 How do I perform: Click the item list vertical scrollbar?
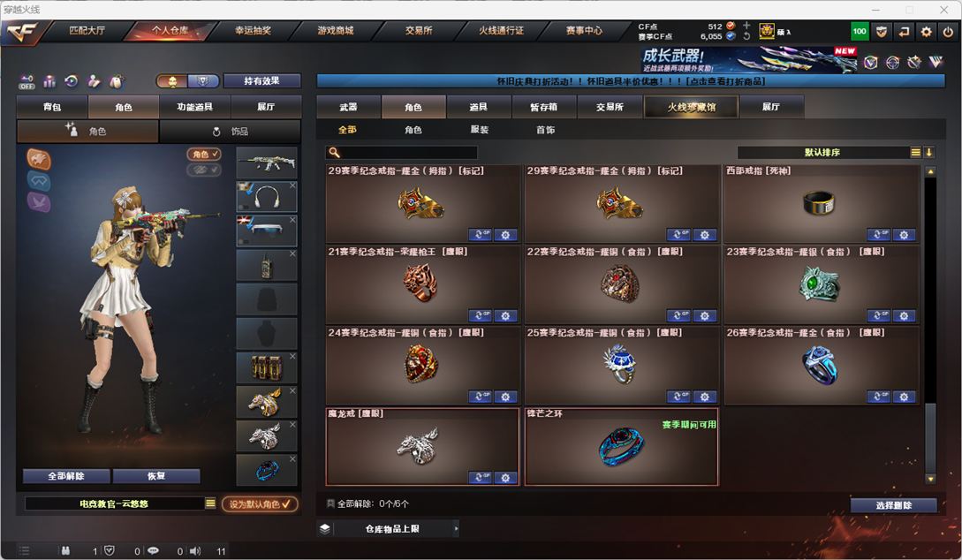pos(930,325)
